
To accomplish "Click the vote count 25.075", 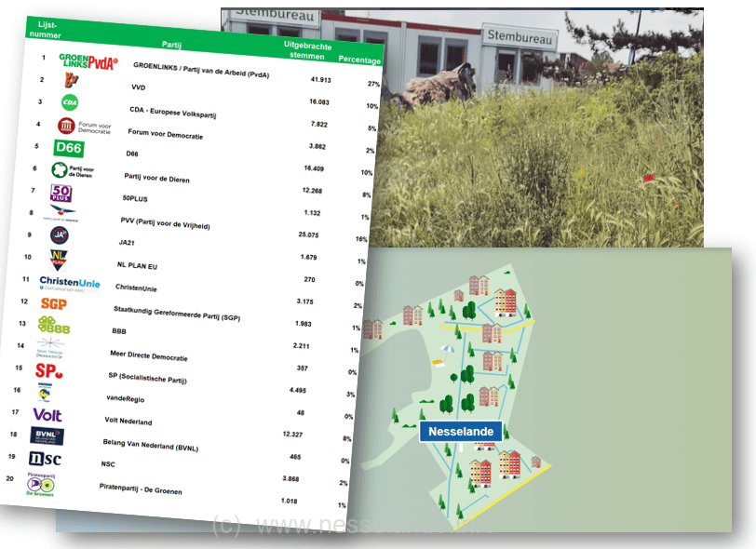I will (x=308, y=234).
